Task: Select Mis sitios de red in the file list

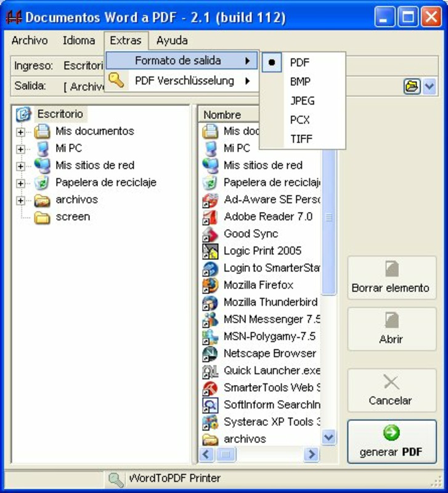Action: coord(263,165)
